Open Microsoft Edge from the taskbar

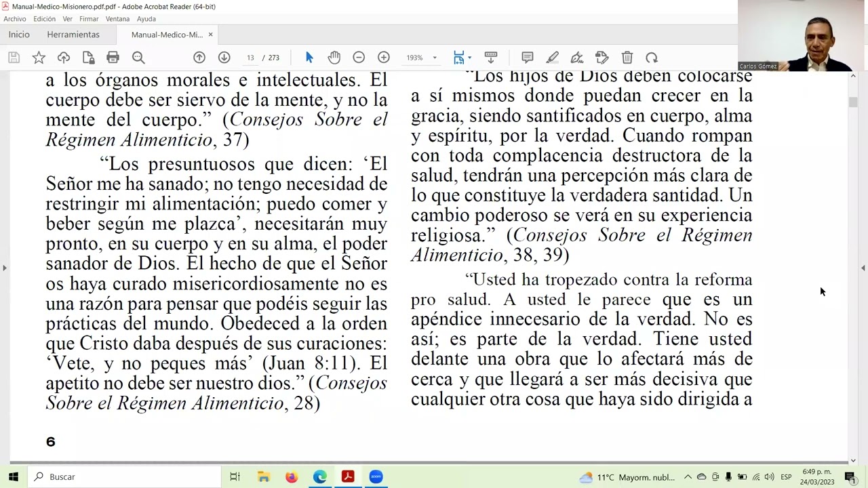tap(320, 477)
